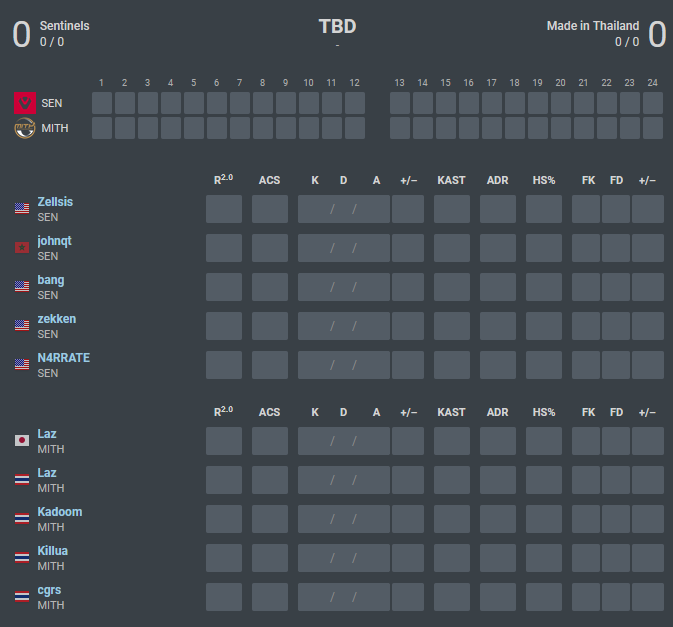Image resolution: width=673 pixels, height=627 pixels.
Task: Click the Japan flag beside the first Laz
Action: point(22,440)
